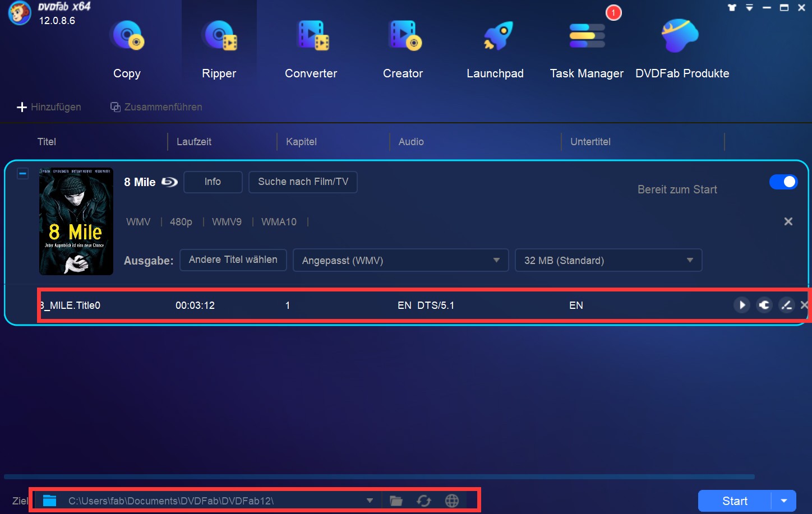812x514 pixels.
Task: Expand the destination path dropdown arrow
Action: point(370,501)
